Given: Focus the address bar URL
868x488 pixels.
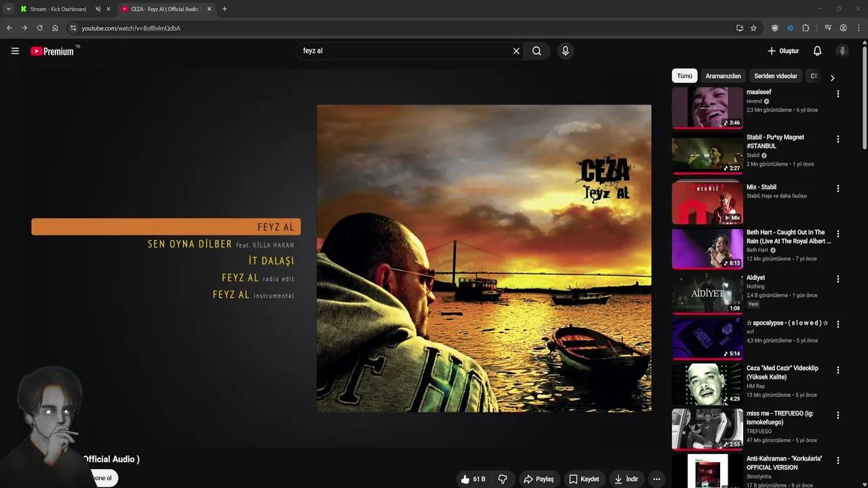Looking at the screenshot, I should [131, 28].
